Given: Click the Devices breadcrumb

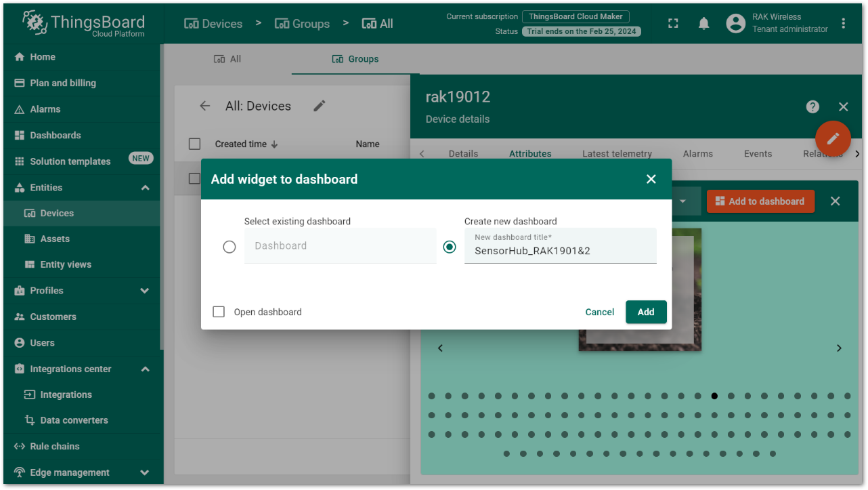Looking at the screenshot, I should (213, 24).
